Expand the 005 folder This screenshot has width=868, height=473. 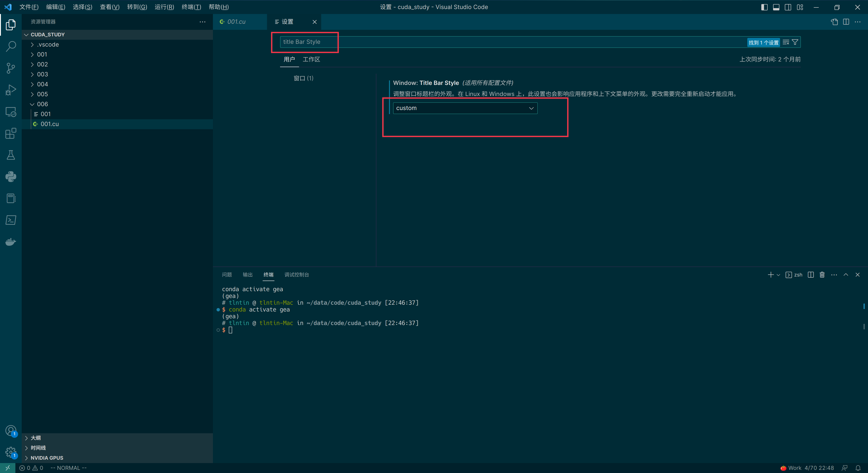pos(42,94)
